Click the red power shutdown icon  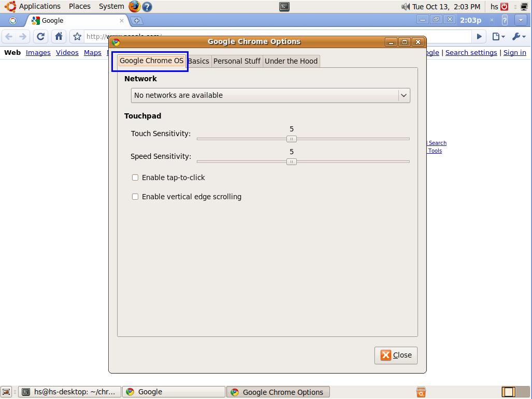pyautogui.click(x=504, y=6)
